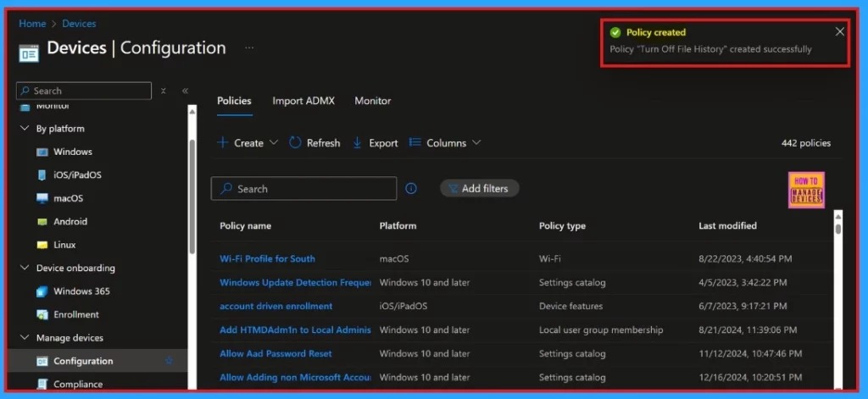Open Allow Adding non Microsoft Accounts policy
This screenshot has height=399, width=868.
[295, 378]
